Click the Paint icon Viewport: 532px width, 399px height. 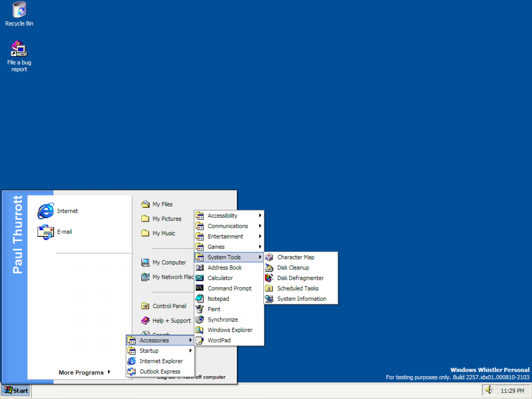pyautogui.click(x=199, y=309)
